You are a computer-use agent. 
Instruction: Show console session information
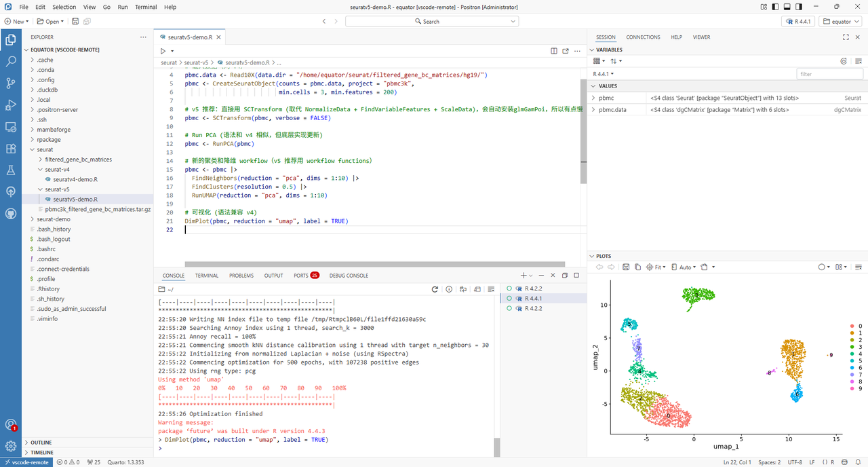pos(449,289)
